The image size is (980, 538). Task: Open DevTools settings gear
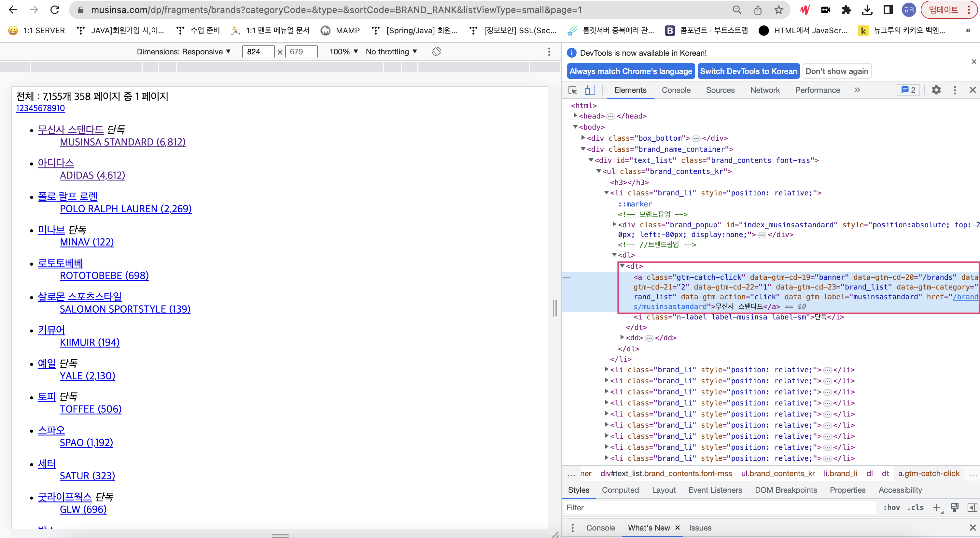point(936,90)
